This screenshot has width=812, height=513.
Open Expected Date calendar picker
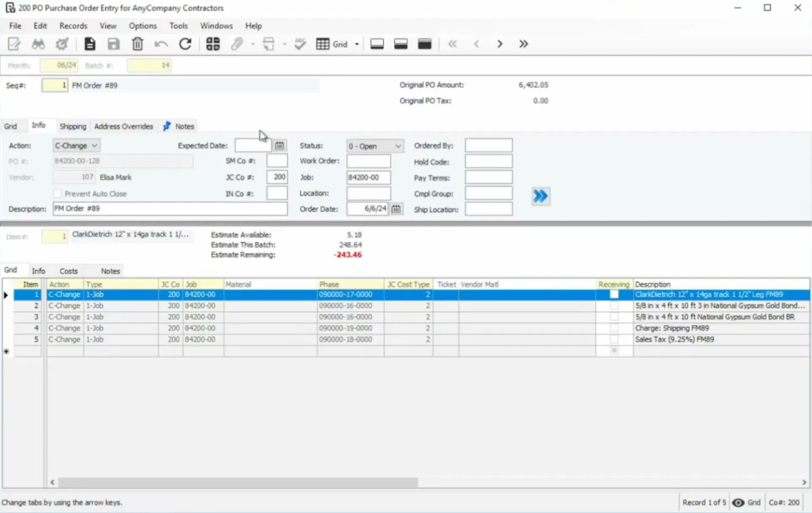(x=280, y=146)
